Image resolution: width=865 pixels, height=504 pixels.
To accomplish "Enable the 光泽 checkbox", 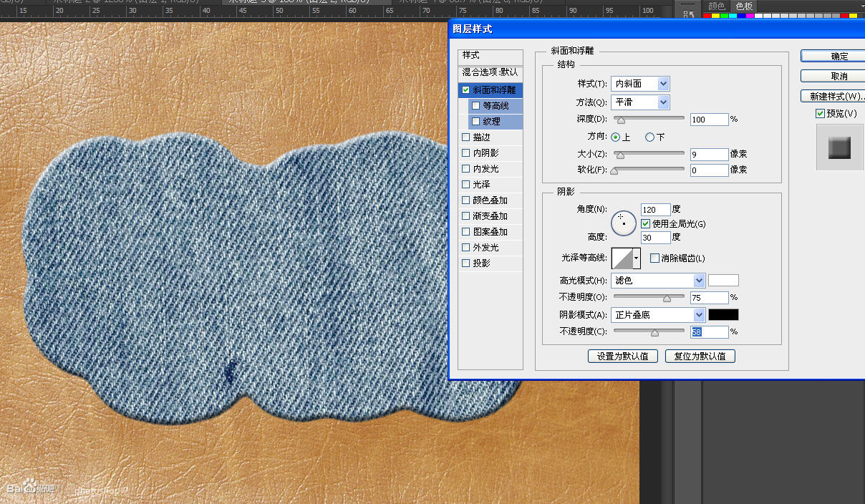I will pos(466,185).
